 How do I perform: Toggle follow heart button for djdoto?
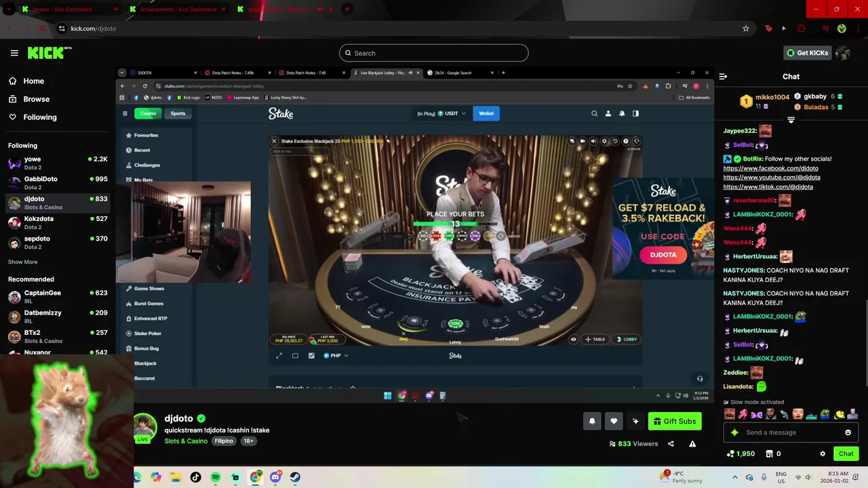pyautogui.click(x=614, y=421)
